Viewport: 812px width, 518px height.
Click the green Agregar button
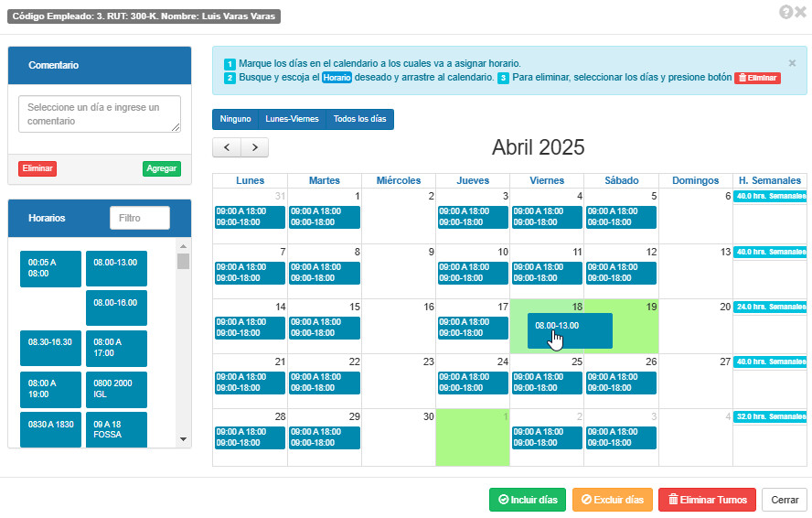162,168
